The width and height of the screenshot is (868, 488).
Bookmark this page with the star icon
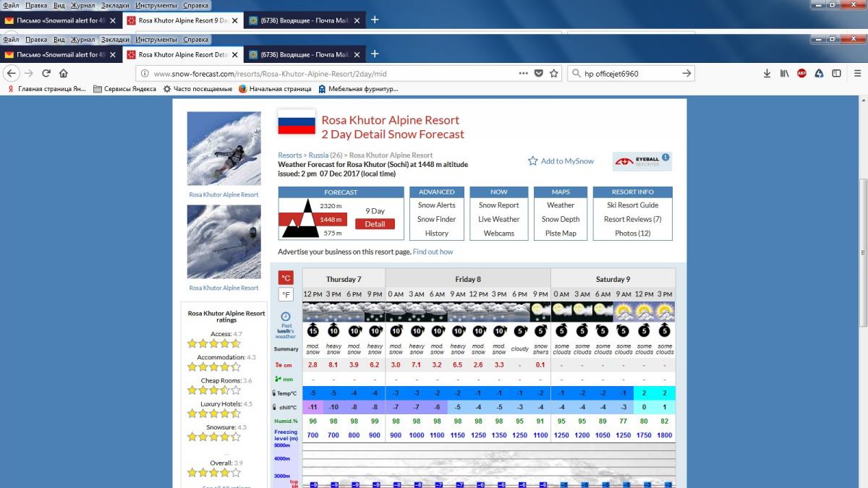(554, 73)
